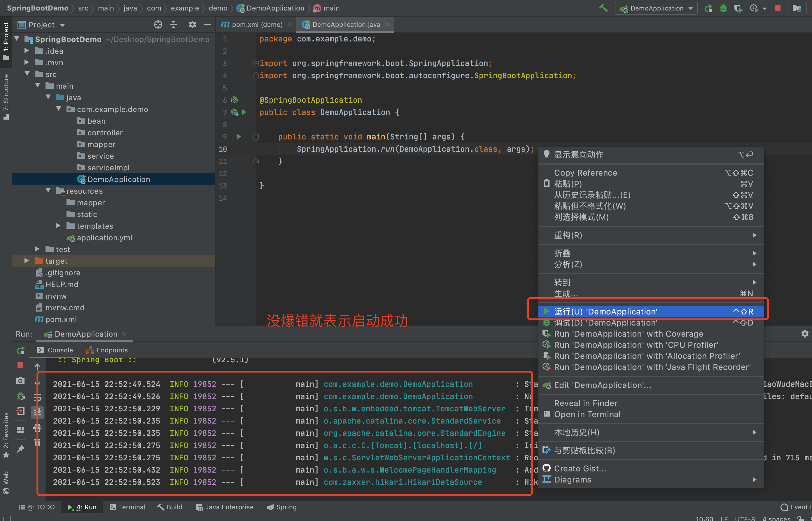
Task: Select pom.xml file in project tree
Action: (61, 319)
